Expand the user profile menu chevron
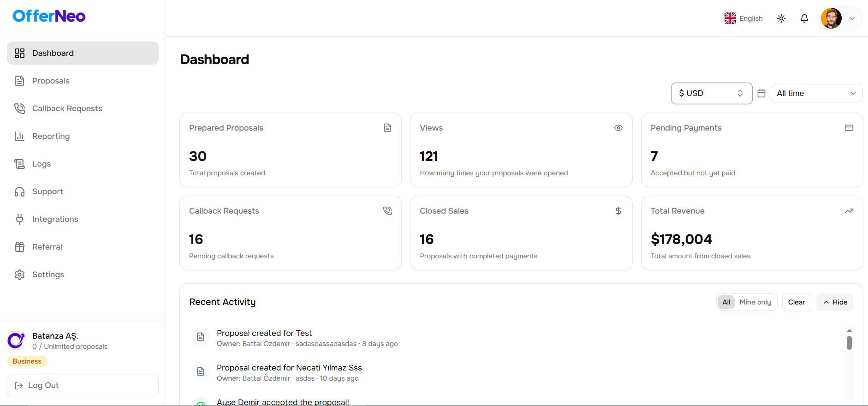 [852, 18]
